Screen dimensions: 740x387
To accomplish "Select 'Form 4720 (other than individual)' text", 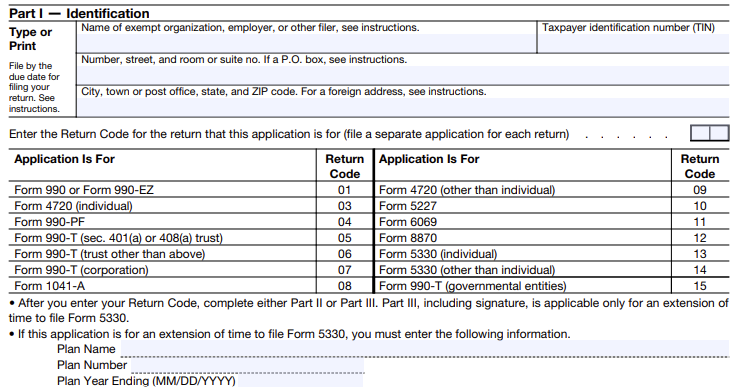I will tap(467, 190).
